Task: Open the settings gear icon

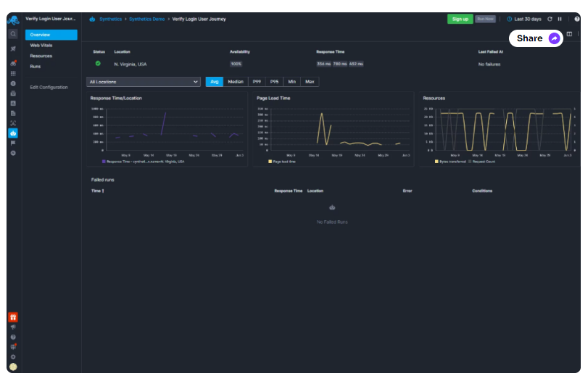Action: (13, 356)
